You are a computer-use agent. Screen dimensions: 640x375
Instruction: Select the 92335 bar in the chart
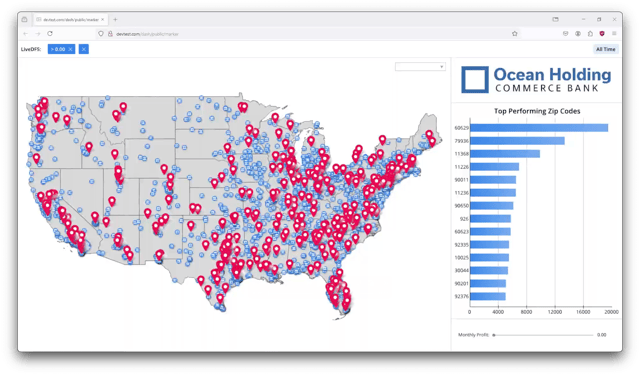point(489,245)
